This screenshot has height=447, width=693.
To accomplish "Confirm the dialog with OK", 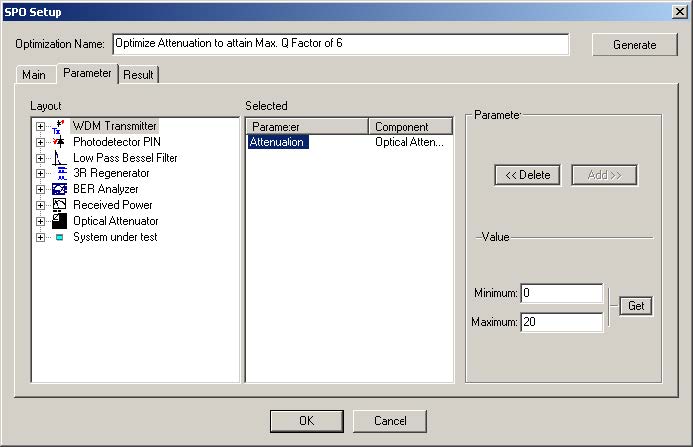I will (x=307, y=421).
